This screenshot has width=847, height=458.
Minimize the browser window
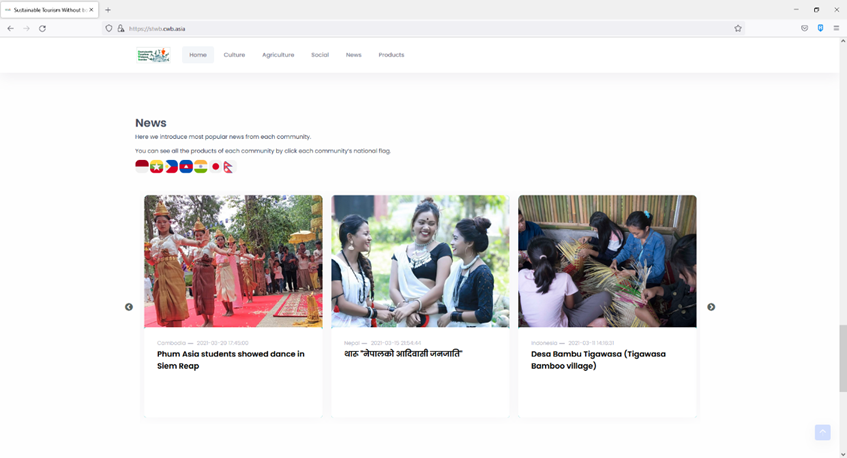tap(796, 10)
